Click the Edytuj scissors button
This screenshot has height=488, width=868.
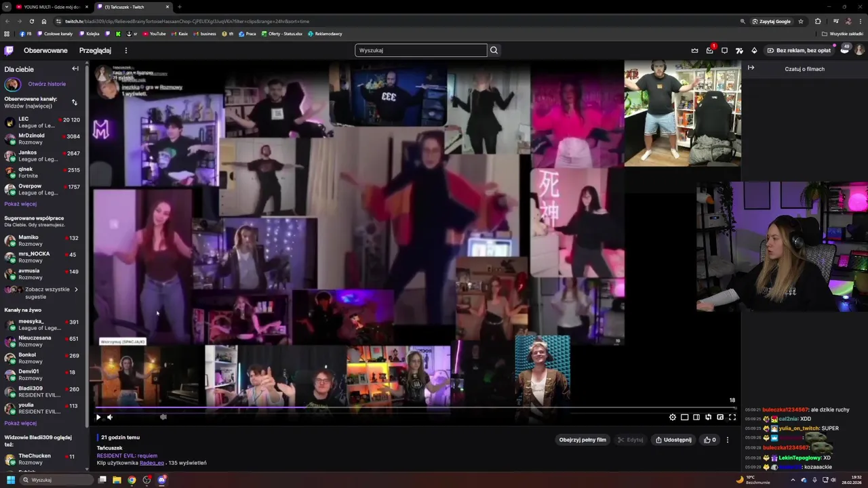(x=631, y=440)
